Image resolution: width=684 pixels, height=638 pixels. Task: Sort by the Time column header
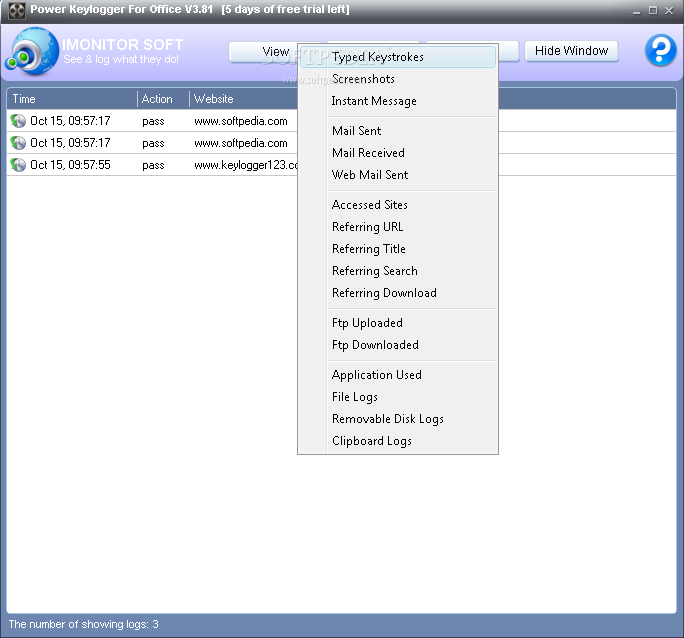coord(72,99)
